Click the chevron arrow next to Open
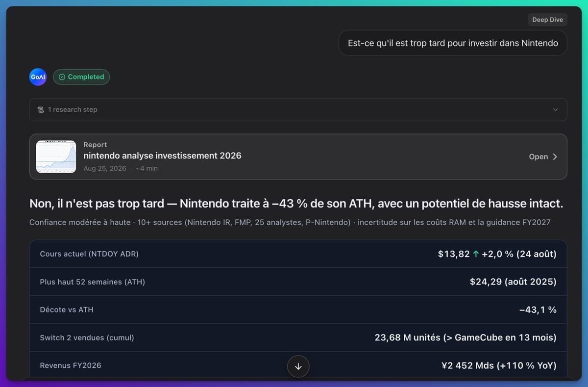The width and height of the screenshot is (588, 387). 555,157
